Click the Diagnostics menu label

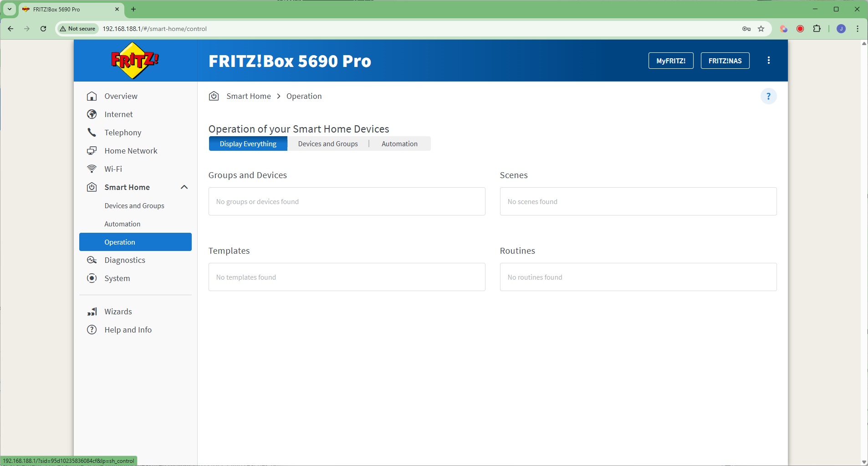click(x=125, y=260)
